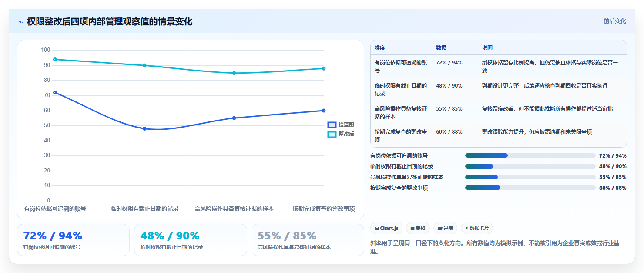
Task: Click 检查前 data point at 按期完成复查的整改事项
Action: tap(324, 111)
